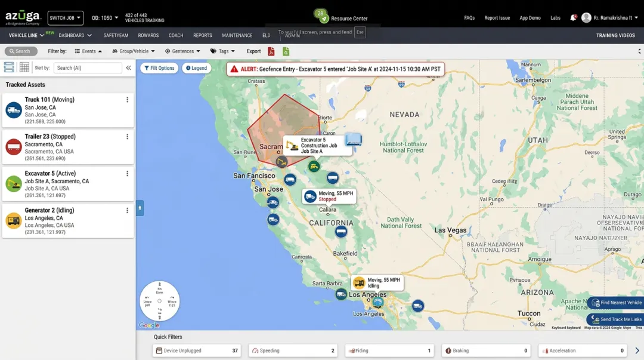Click the Geofence Entry alert banner
Image resolution: width=644 pixels, height=360 pixels.
click(336, 69)
